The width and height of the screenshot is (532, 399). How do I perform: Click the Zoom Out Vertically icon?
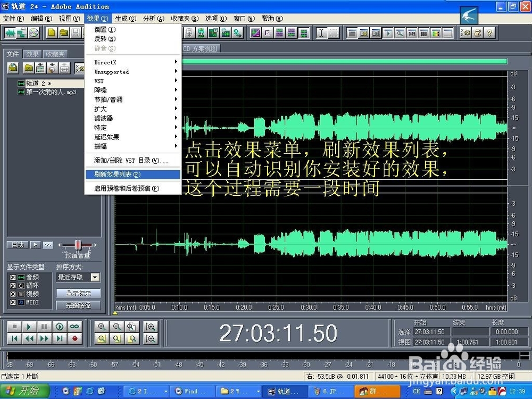[x=151, y=338]
